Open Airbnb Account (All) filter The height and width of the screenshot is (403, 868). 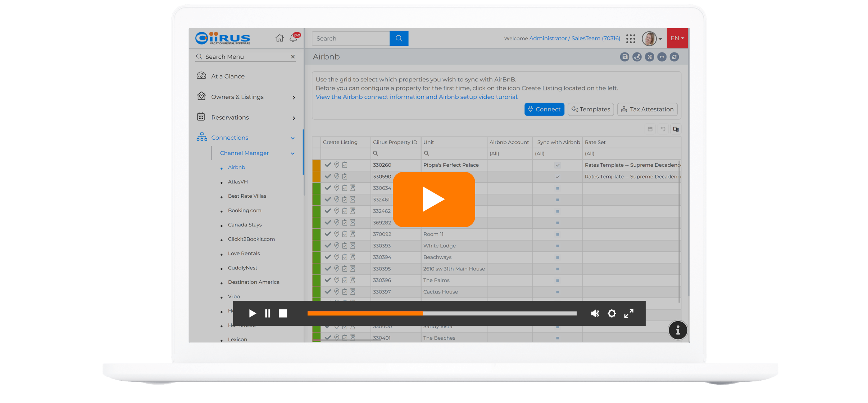[x=510, y=153]
